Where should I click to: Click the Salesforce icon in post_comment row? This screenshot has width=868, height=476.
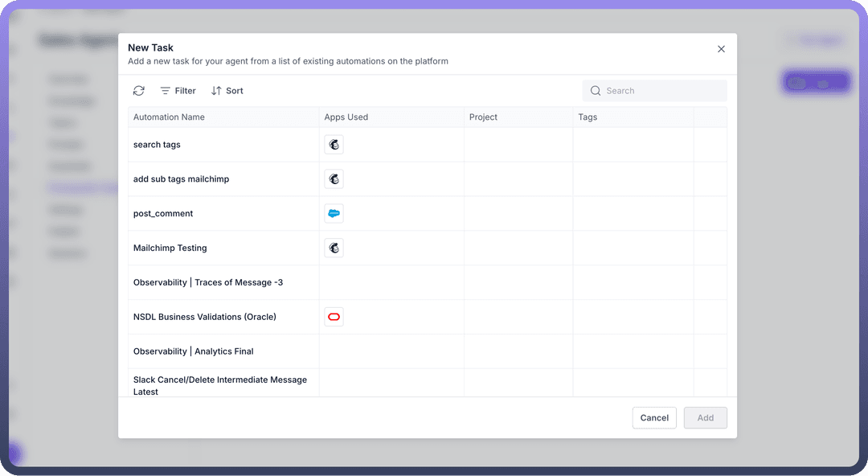coord(334,214)
